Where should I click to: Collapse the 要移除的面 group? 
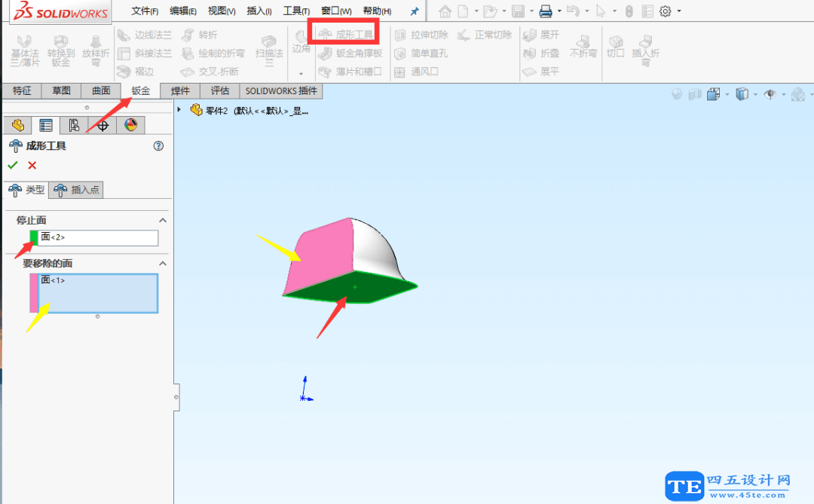tap(161, 264)
